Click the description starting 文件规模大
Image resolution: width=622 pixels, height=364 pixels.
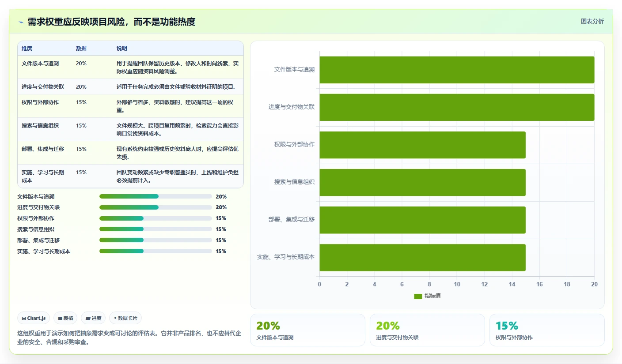(x=178, y=130)
